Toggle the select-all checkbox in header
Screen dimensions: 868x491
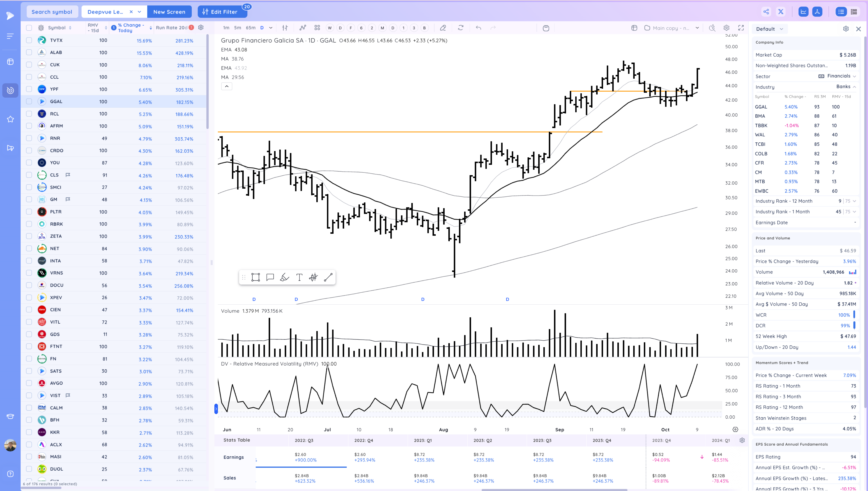pyautogui.click(x=29, y=28)
